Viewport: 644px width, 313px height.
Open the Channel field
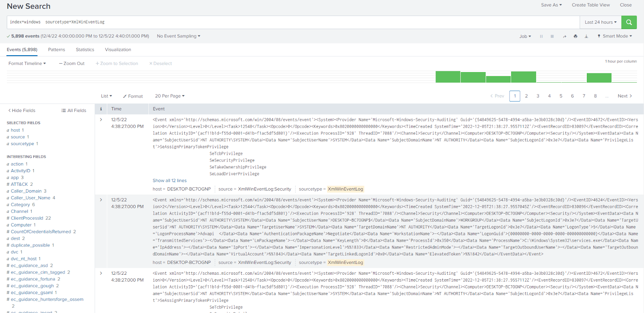pos(19,211)
